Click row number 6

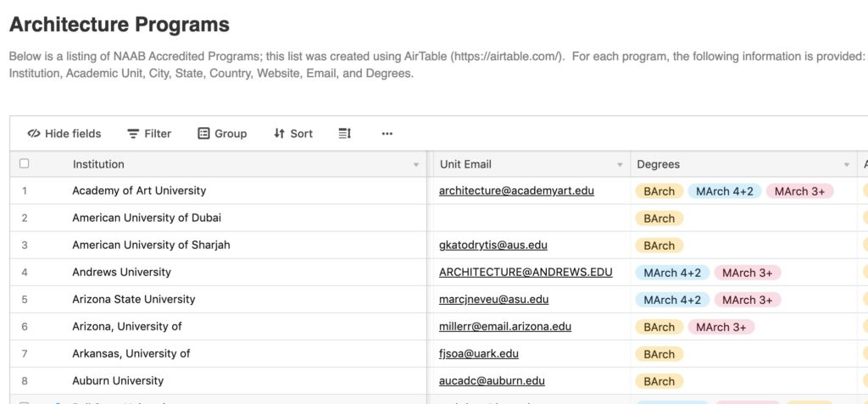[25, 327]
